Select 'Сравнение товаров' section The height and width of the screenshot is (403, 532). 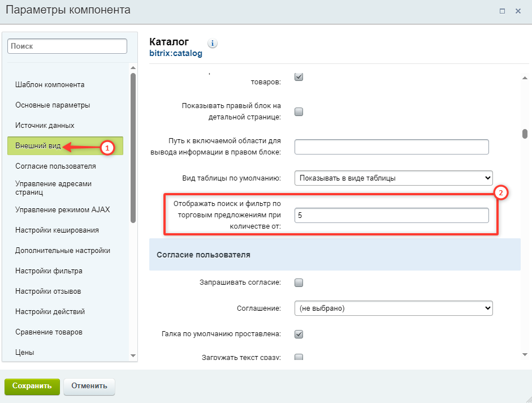pyautogui.click(x=49, y=332)
